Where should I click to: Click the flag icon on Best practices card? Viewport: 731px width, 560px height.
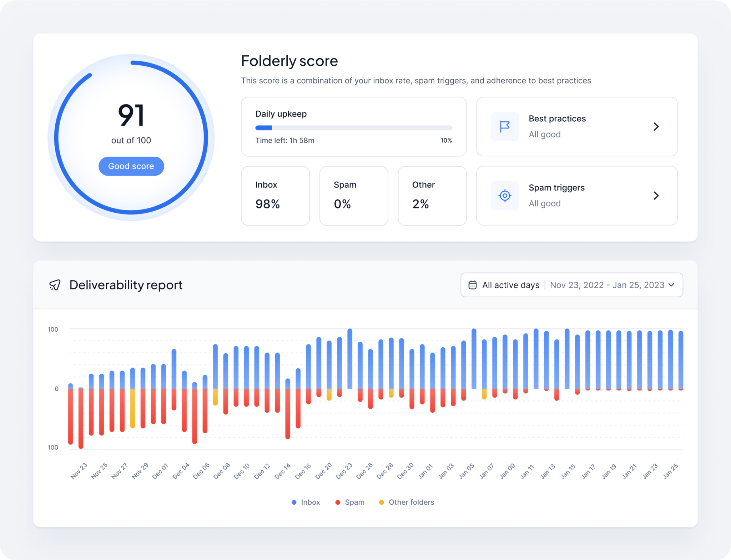pyautogui.click(x=505, y=126)
